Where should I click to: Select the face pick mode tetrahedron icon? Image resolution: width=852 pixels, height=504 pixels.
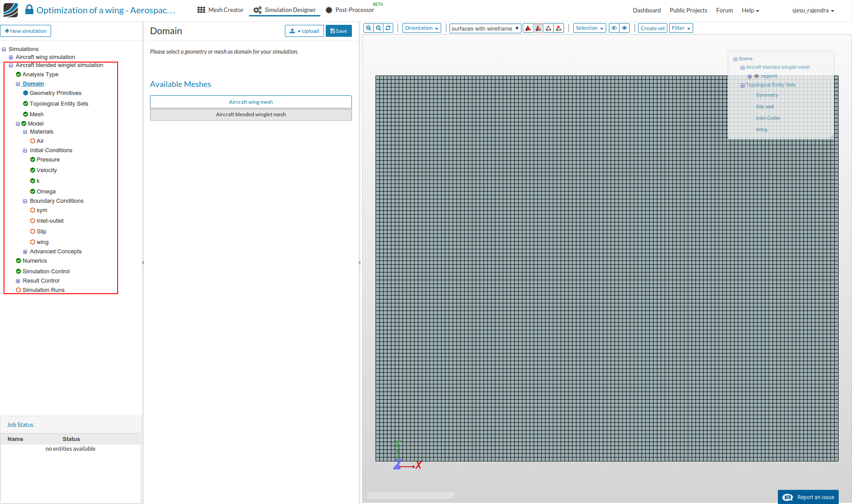pyautogui.click(x=538, y=28)
